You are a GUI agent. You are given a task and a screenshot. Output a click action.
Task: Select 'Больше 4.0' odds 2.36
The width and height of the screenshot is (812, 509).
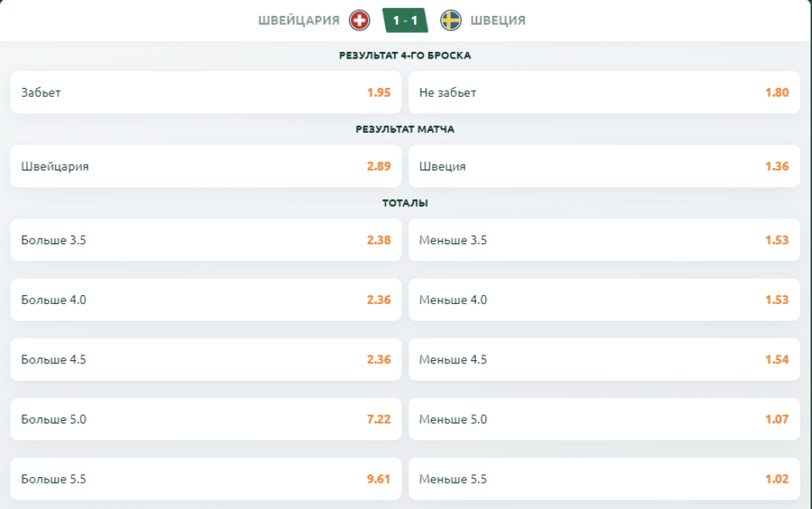206,300
